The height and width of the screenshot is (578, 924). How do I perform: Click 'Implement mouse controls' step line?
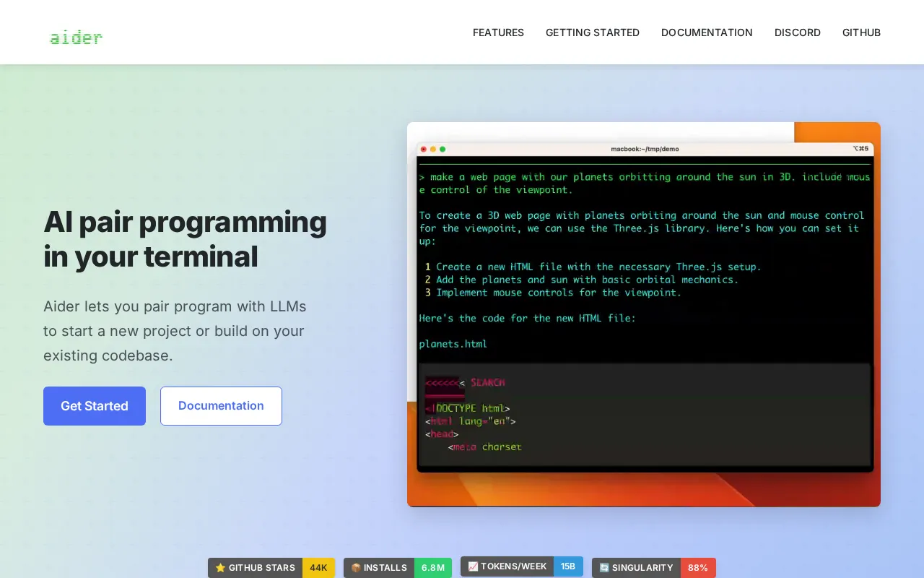[x=553, y=293]
